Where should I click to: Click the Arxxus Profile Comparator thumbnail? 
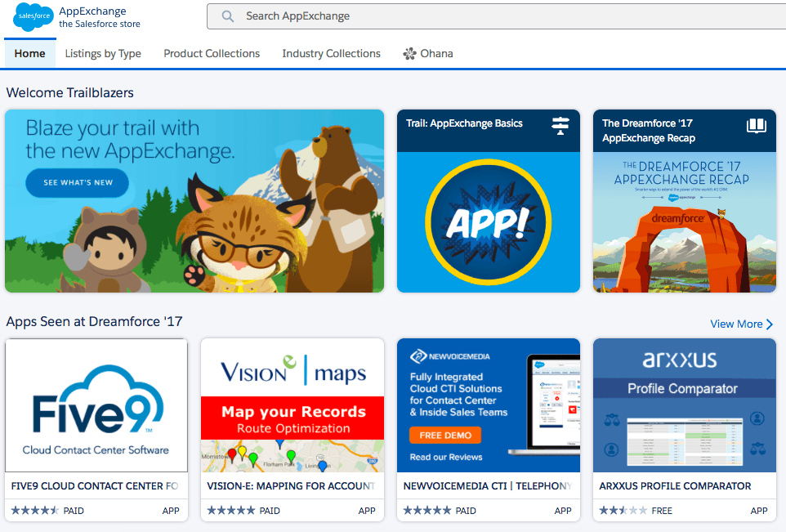pos(684,405)
